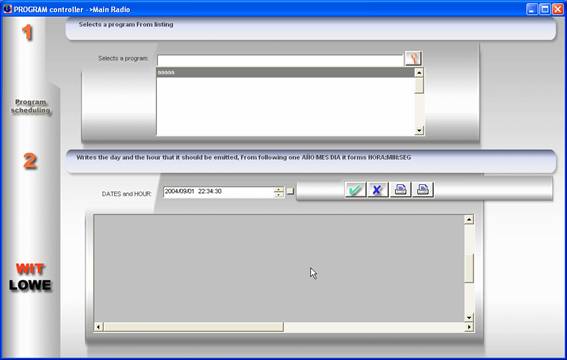Click the blue X cancel icon
The width and height of the screenshot is (567, 360).
tap(377, 190)
